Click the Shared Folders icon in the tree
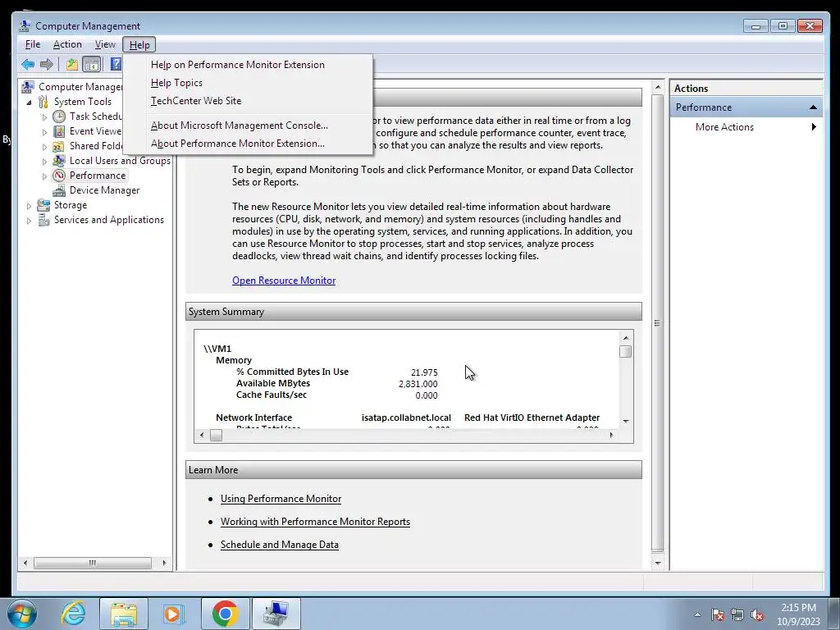Viewport: 840px width, 630px height. (59, 146)
